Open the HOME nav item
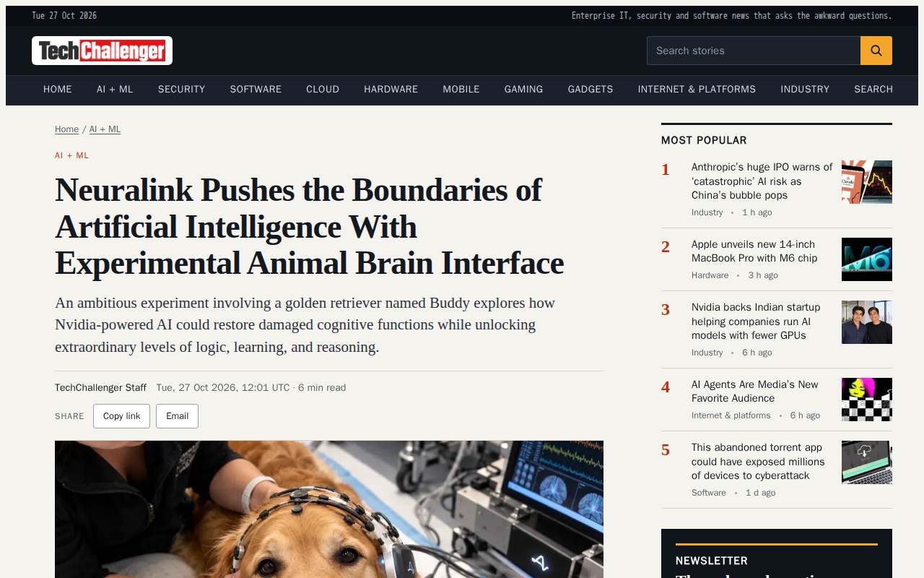 (58, 90)
